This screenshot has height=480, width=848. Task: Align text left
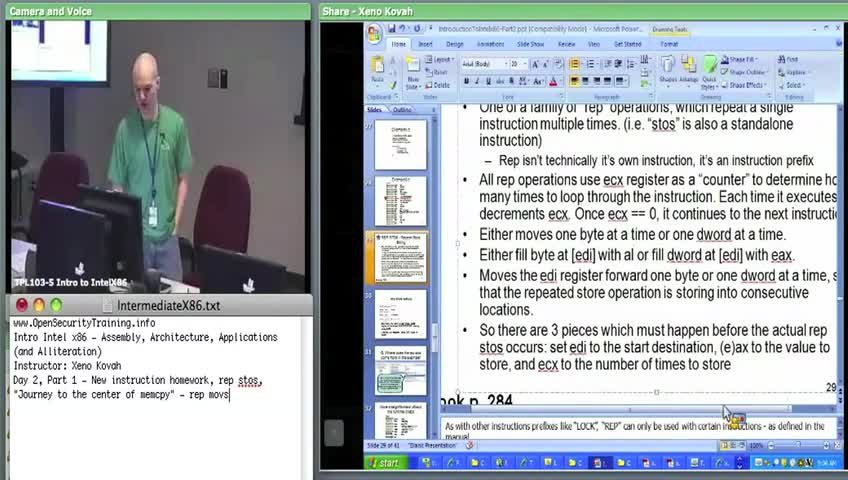tap(574, 82)
